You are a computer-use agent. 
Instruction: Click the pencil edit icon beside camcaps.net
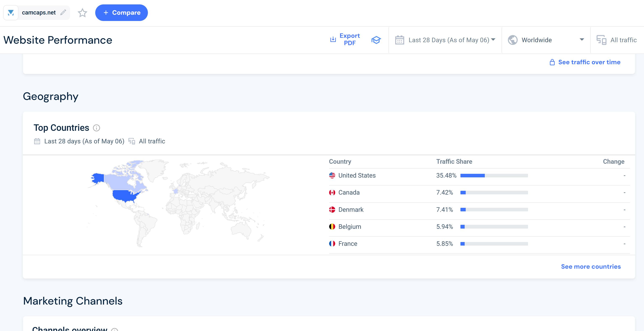[x=63, y=12]
